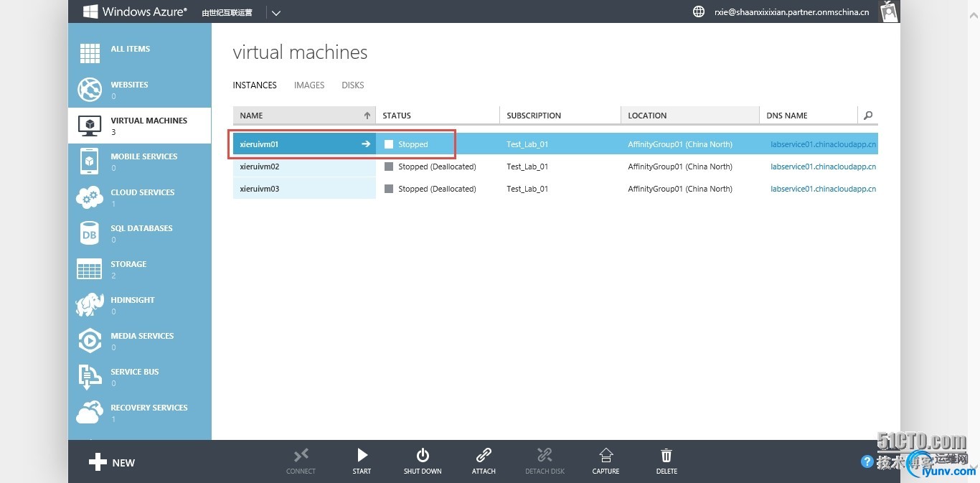Click AffinityGroup01 location for xieruivm03
The image size is (980, 483).
point(680,189)
